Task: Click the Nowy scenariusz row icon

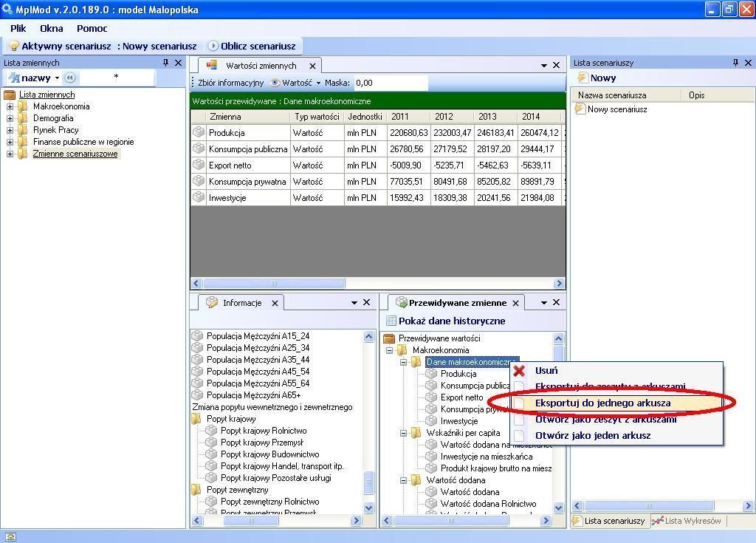Action: pyautogui.click(x=580, y=109)
